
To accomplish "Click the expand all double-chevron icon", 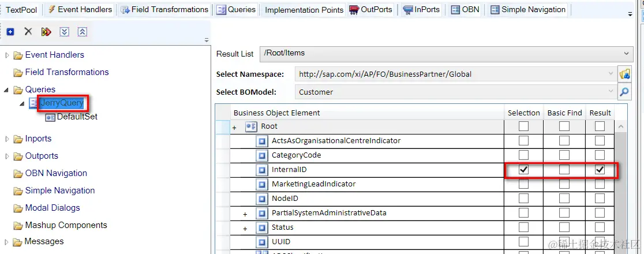I will tap(64, 32).
